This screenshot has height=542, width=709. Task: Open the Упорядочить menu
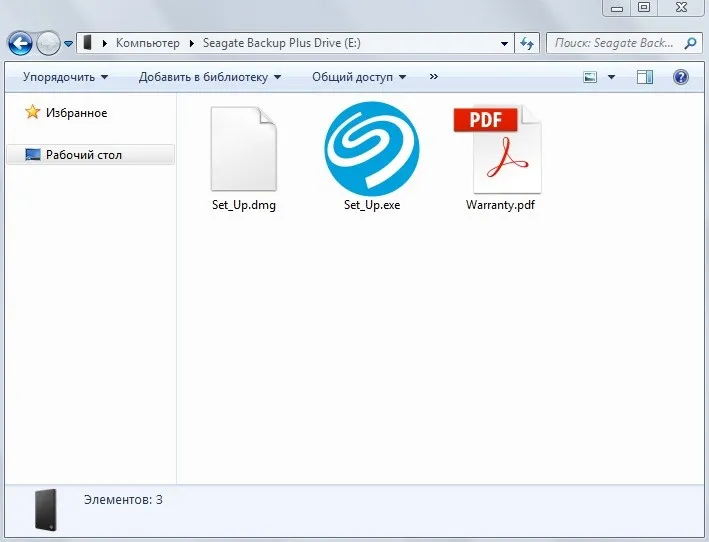pyautogui.click(x=66, y=77)
